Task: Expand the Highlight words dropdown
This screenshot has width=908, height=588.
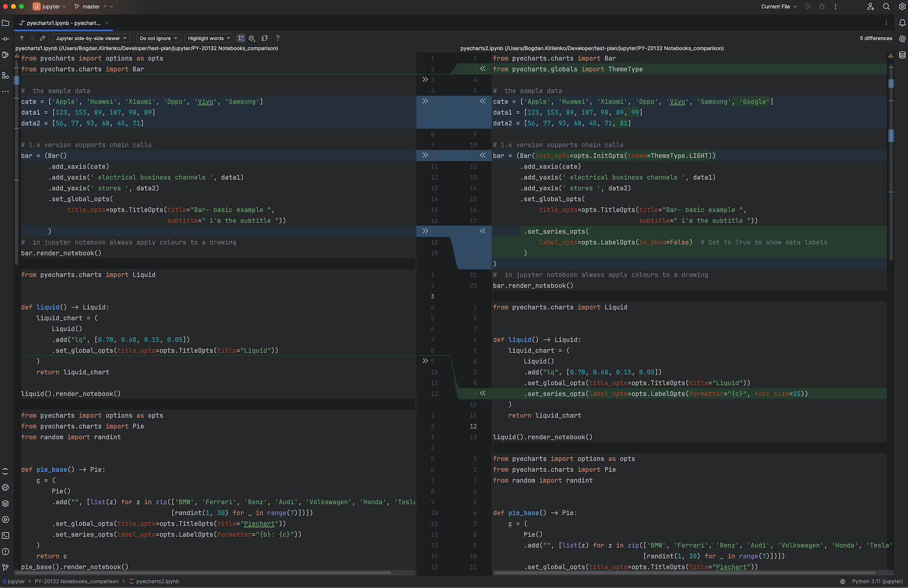Action: pos(209,38)
